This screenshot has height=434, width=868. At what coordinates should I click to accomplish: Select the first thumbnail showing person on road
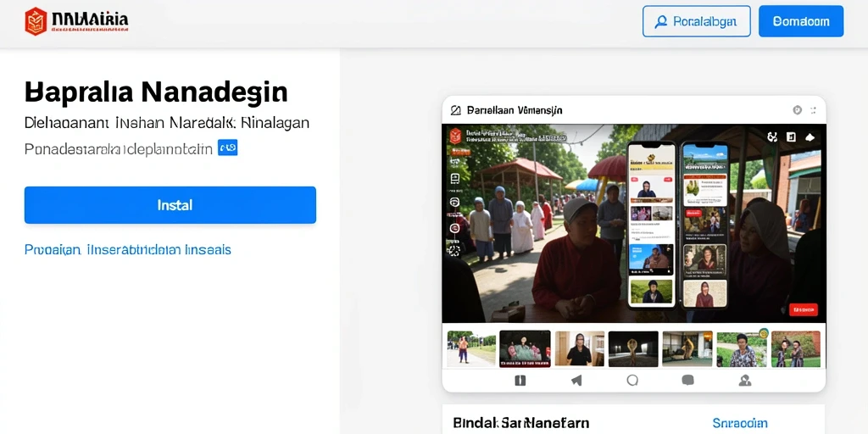tap(471, 348)
